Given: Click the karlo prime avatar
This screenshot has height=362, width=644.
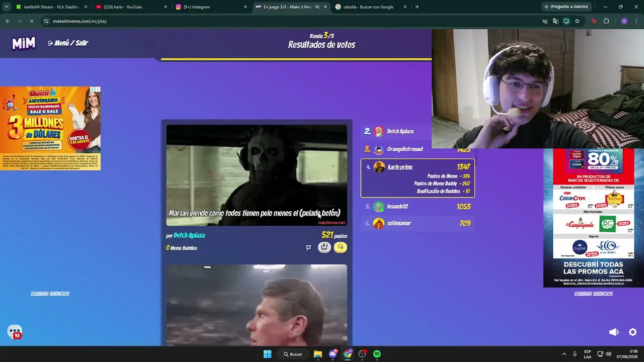Looking at the screenshot, I should tap(379, 167).
